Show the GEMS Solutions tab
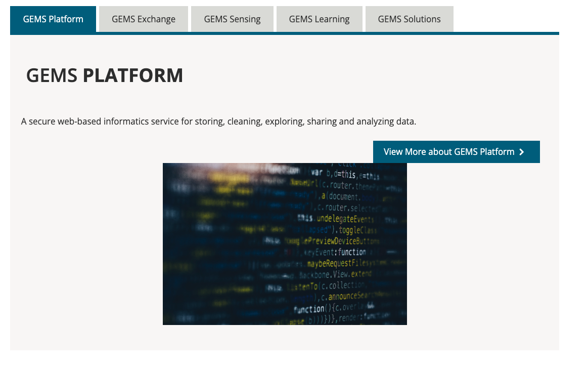This screenshot has height=365, width=588. [x=409, y=19]
